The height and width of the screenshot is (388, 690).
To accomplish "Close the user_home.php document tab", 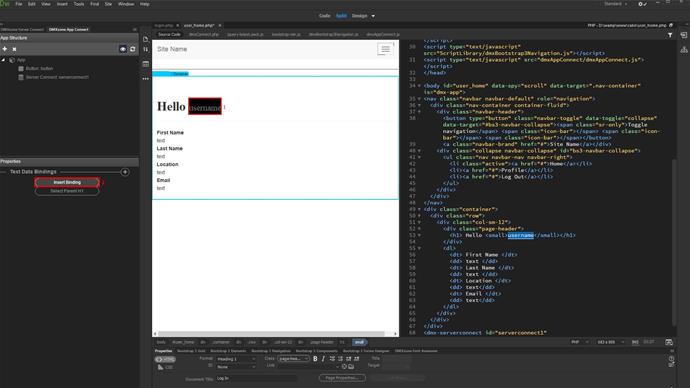I will tap(220, 26).
